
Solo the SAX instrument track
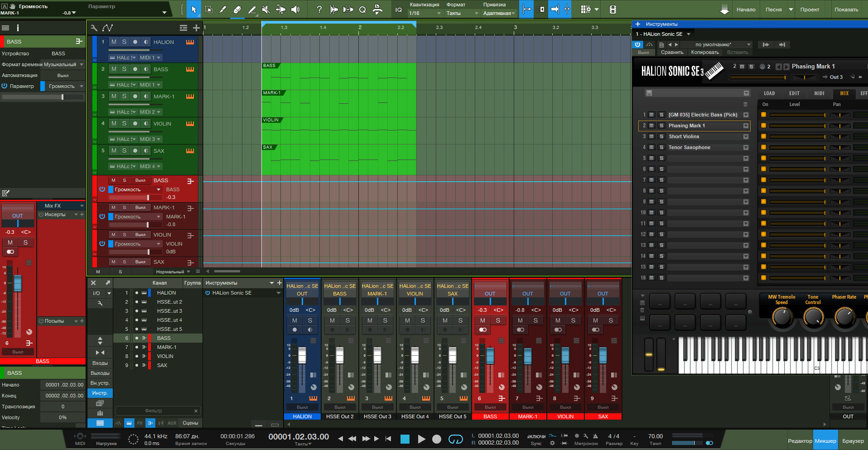tap(124, 150)
